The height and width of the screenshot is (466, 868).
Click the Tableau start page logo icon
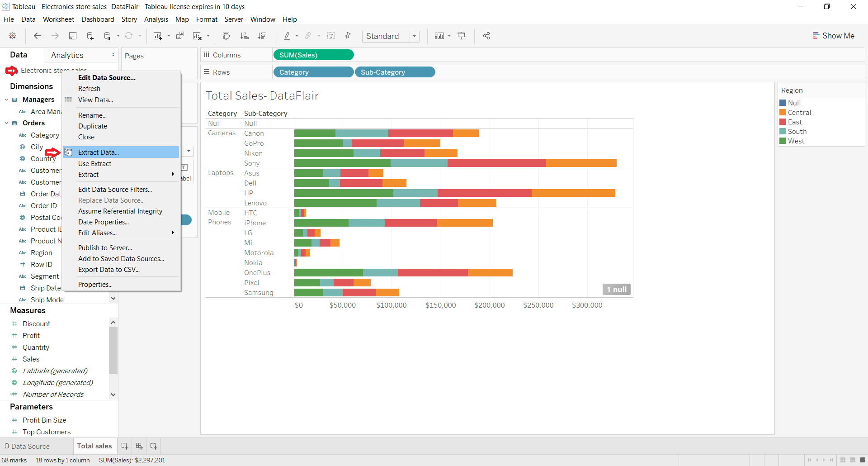(x=13, y=36)
